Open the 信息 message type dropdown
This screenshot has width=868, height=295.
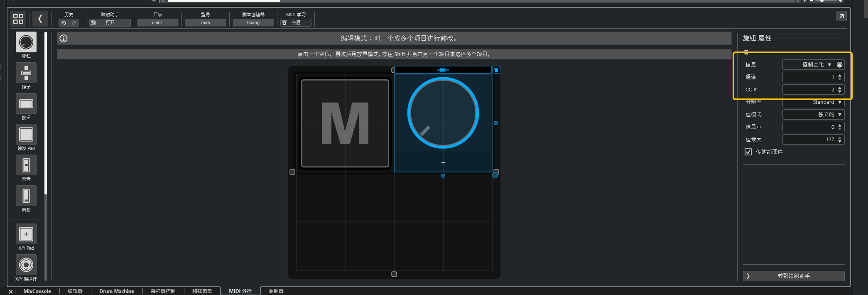pyautogui.click(x=808, y=65)
